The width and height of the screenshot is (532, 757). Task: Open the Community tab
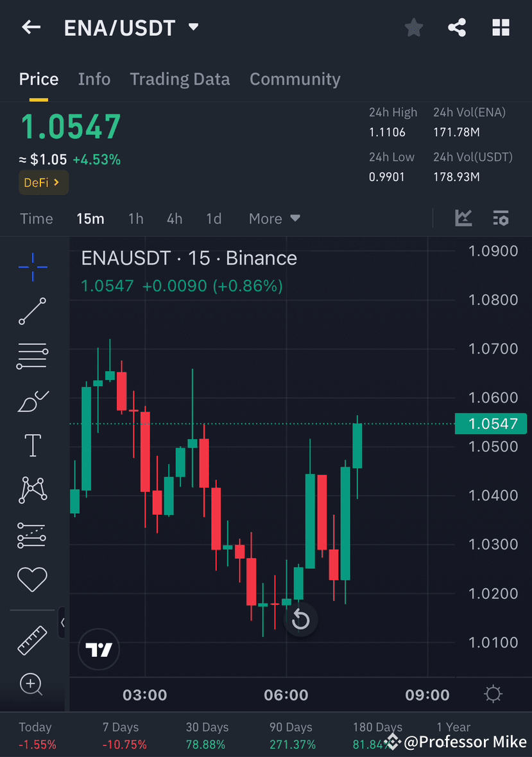point(295,79)
